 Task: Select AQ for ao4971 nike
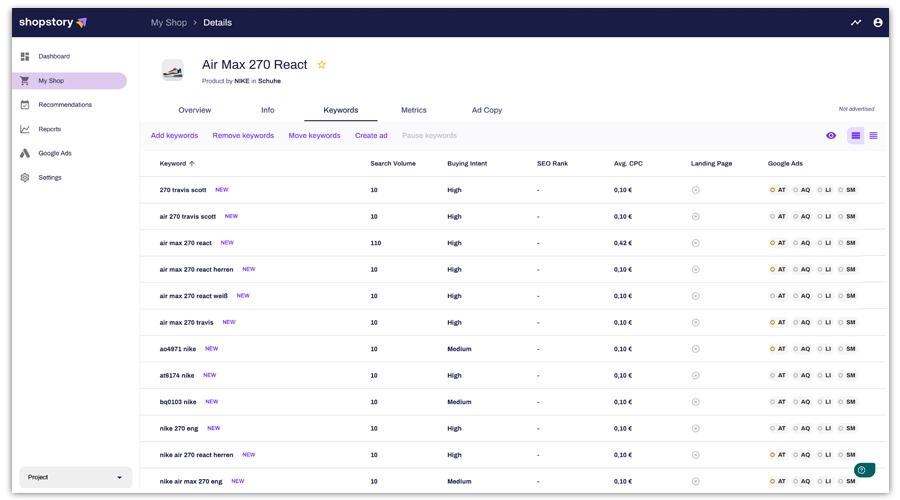[x=801, y=349]
